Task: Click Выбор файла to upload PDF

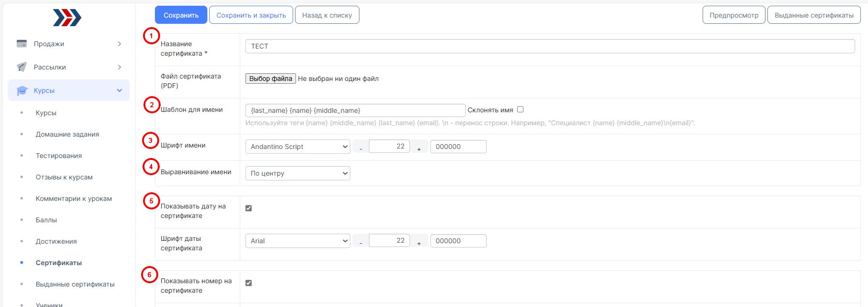Action: tap(271, 79)
